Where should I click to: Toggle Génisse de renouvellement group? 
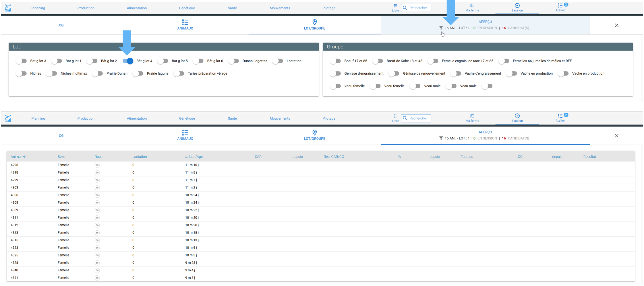(394, 73)
